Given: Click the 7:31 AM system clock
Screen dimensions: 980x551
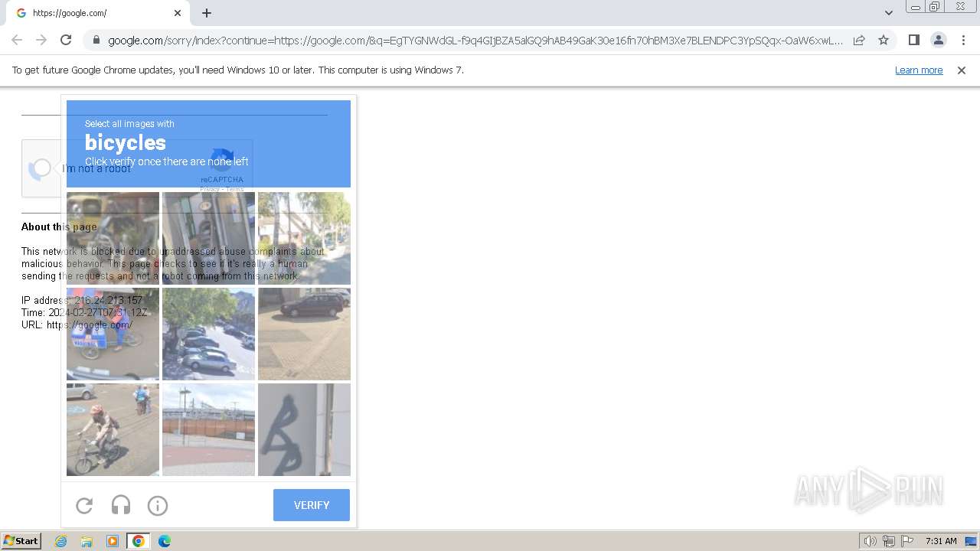Looking at the screenshot, I should [x=941, y=541].
